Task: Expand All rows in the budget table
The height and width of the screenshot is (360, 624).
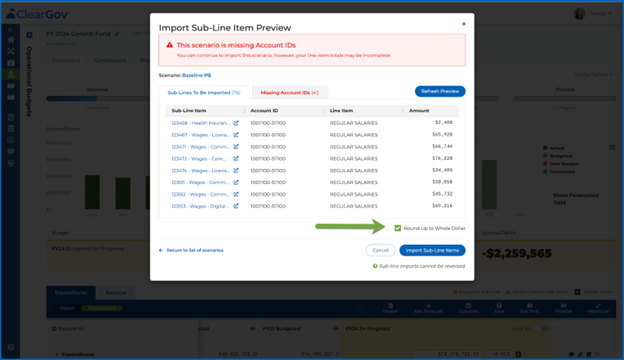Action: 68,329
